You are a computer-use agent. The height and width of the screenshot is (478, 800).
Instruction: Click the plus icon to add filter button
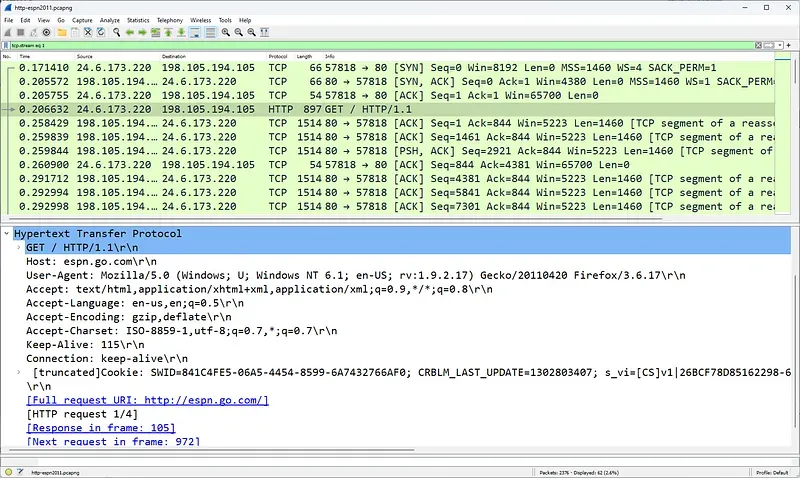(x=789, y=45)
